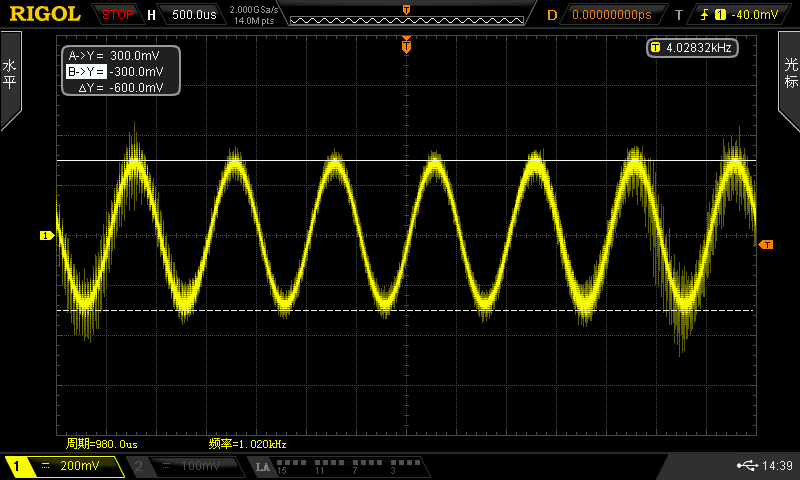Open the trigger level -40.0mV setting
Screen dimensions: 800x480
(744, 15)
